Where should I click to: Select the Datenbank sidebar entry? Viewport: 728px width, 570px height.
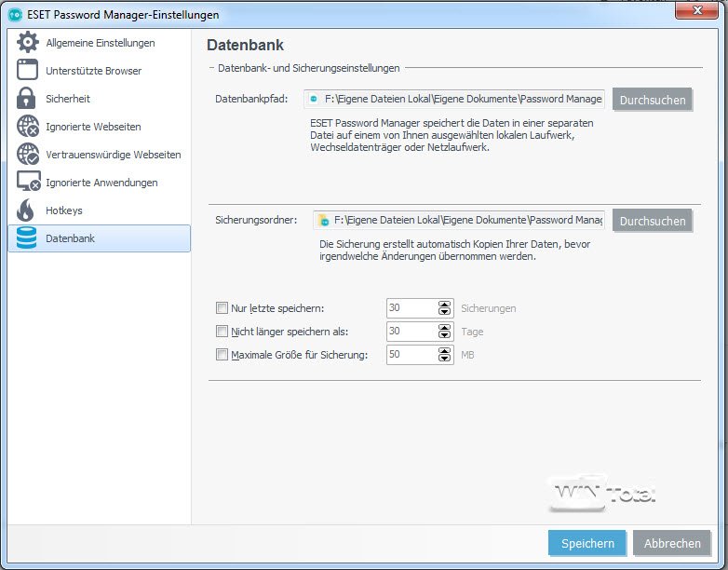click(x=99, y=238)
